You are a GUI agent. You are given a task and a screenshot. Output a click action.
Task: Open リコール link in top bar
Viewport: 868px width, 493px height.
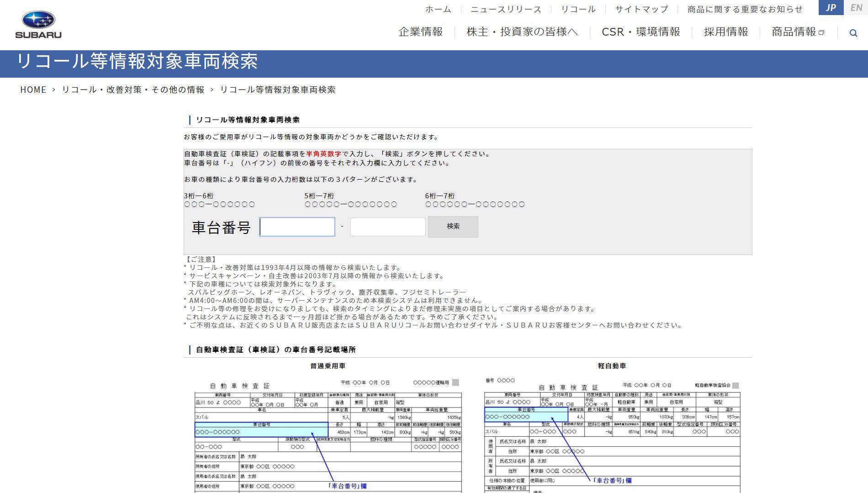tap(578, 9)
